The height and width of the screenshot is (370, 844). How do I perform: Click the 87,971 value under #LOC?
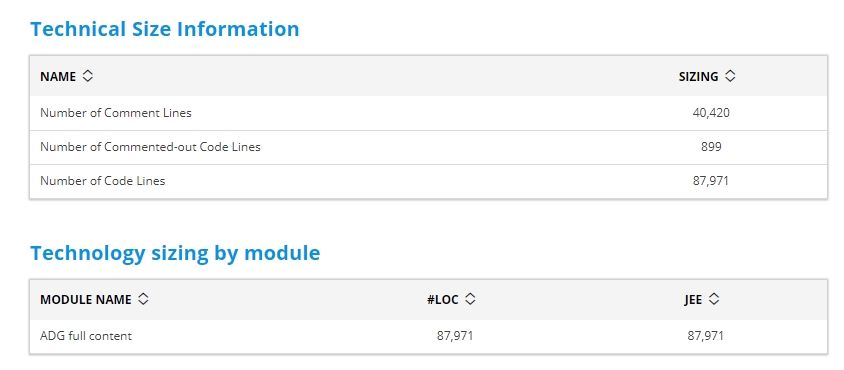(x=455, y=336)
